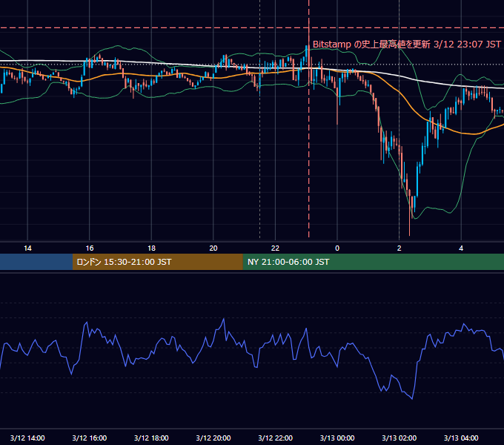
Task: Click hour label 18 on upper time axis
Action: coord(151,248)
